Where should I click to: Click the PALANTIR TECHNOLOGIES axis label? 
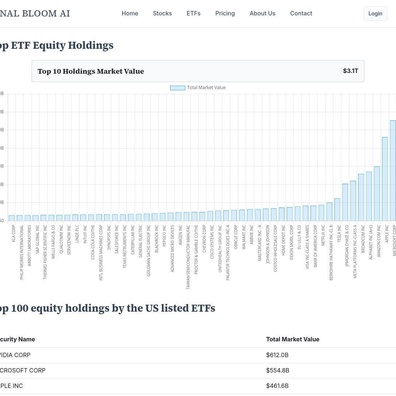pos(228,252)
